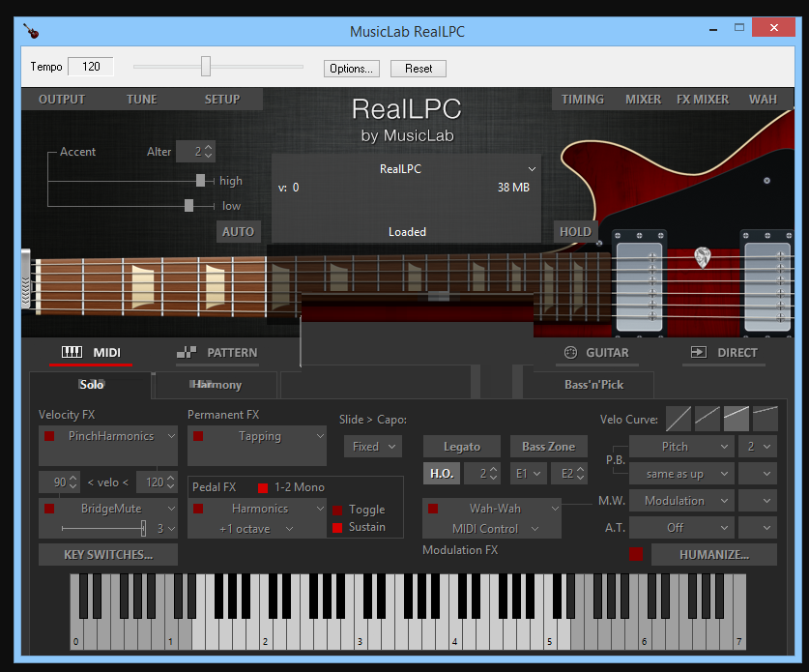Screen dimensions: 809x672
Task: Expand the PinchHarmonics effect dropdown
Action: click(x=171, y=436)
